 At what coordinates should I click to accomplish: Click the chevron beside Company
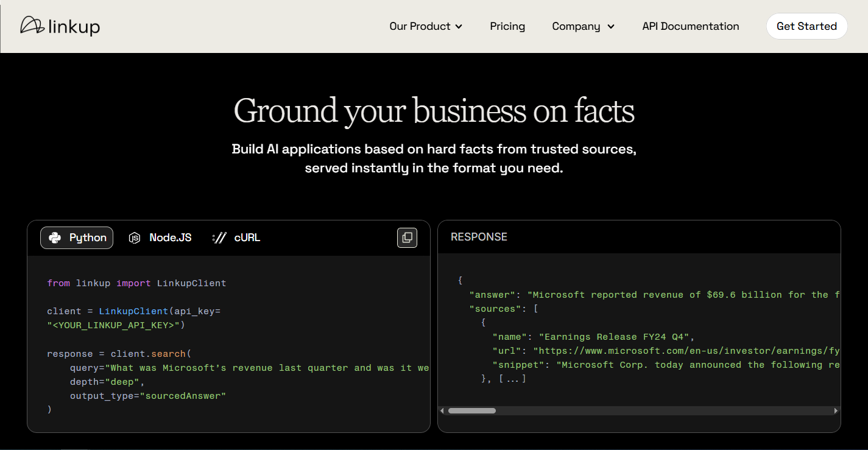click(611, 27)
